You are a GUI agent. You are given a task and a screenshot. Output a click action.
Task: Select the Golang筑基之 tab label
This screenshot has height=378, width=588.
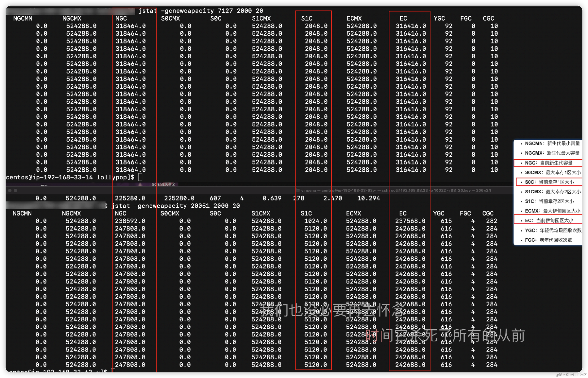[163, 184]
